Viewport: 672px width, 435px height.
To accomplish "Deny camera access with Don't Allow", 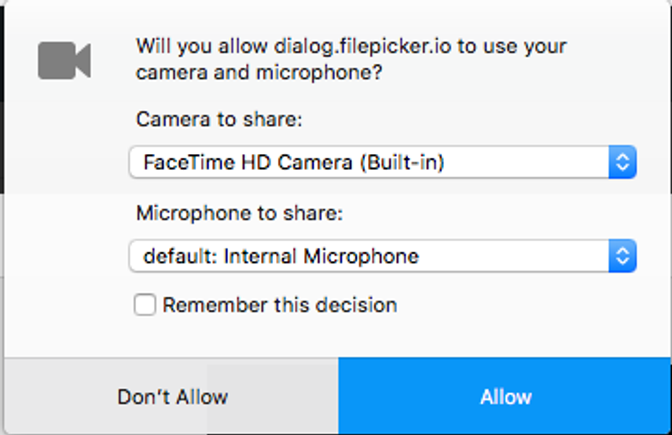I will tap(172, 397).
